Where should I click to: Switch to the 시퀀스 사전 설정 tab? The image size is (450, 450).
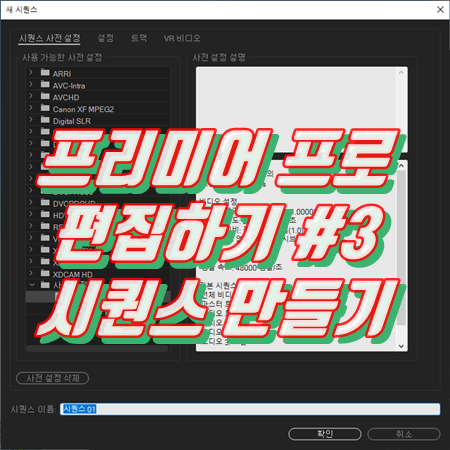click(x=49, y=38)
